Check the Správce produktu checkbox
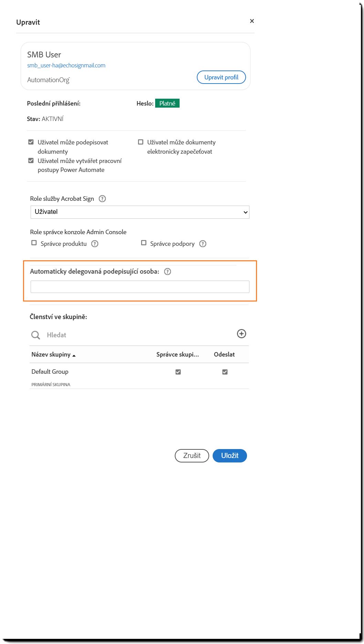364x644 pixels. tap(34, 243)
